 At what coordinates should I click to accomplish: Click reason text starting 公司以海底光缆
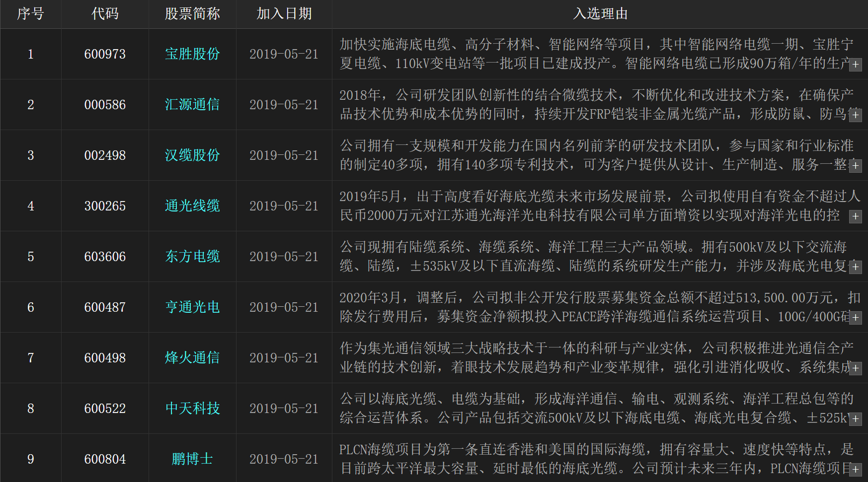point(596,409)
